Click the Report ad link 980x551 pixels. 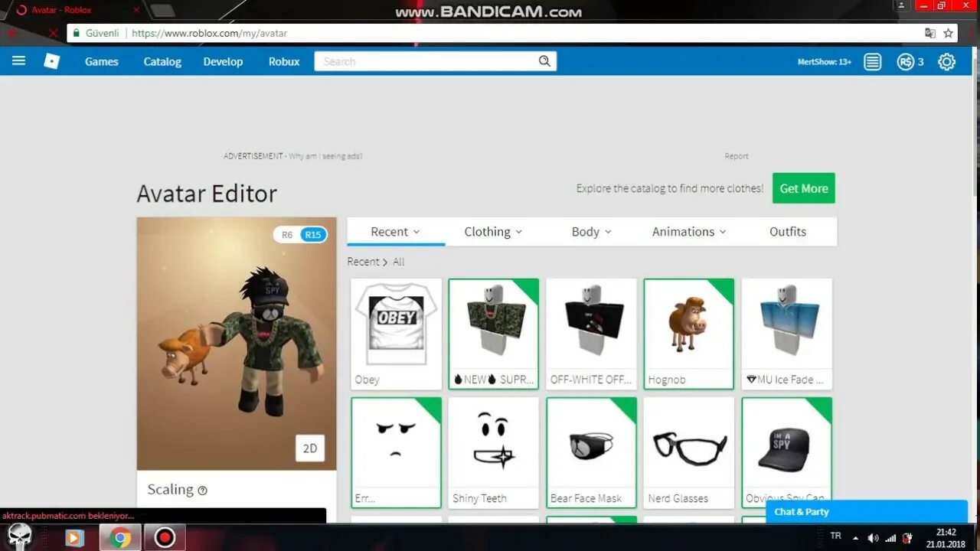click(x=737, y=156)
